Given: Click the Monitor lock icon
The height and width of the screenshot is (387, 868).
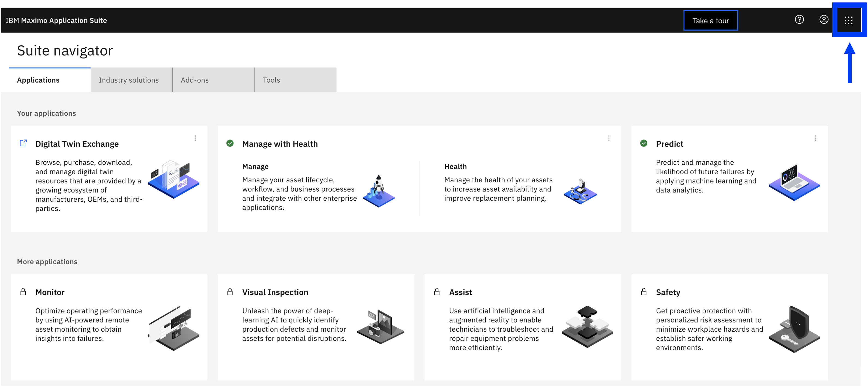Looking at the screenshot, I should tap(23, 291).
